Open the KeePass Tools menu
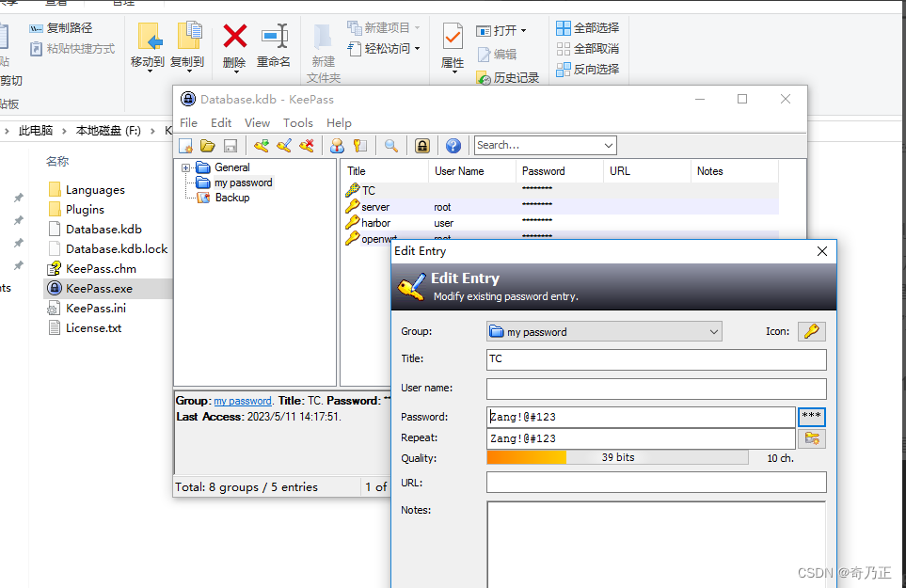Viewport: 906px width, 588px height. pos(298,123)
